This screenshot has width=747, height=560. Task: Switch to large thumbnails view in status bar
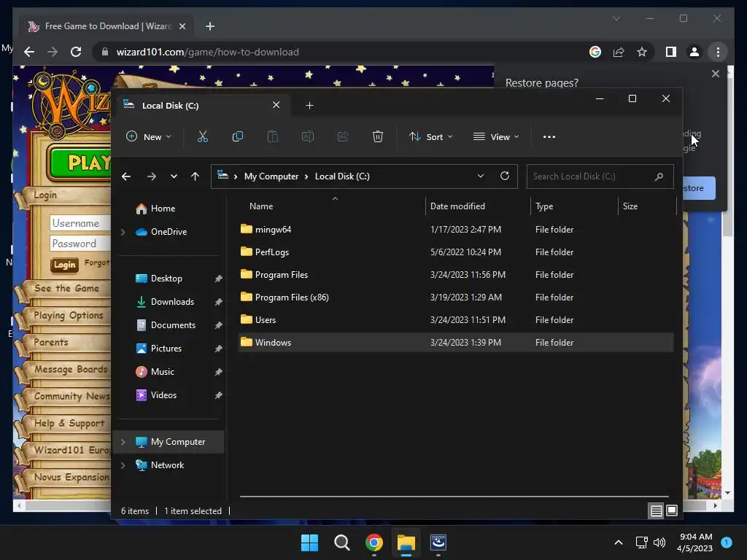coord(672,511)
